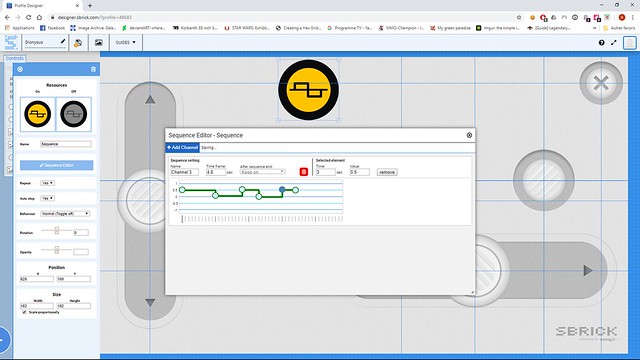640x360 pixels.
Task: Click the pencil icon beside the Dionysus name
Action: (62, 42)
